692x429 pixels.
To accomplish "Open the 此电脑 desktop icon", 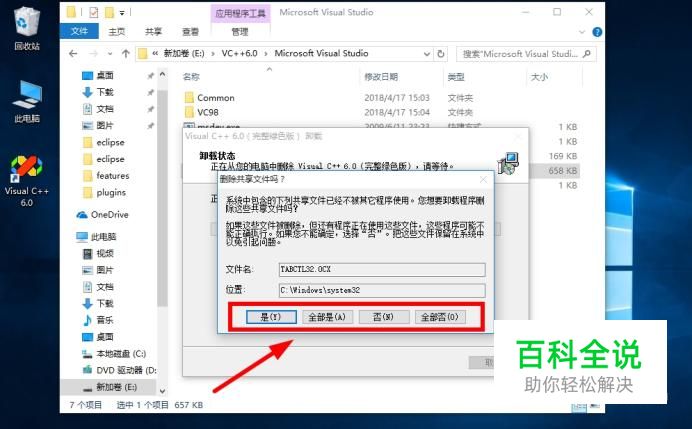I will tap(27, 102).
